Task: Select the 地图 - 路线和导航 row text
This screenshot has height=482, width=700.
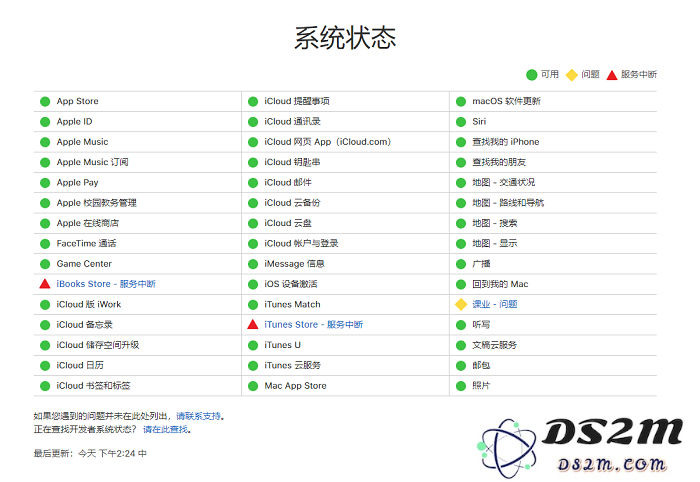Action: tap(508, 203)
